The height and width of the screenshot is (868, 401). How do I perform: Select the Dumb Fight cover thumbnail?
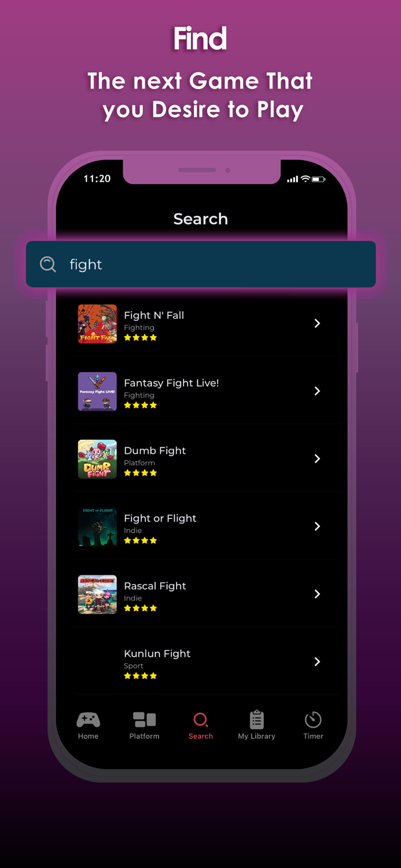(97, 459)
